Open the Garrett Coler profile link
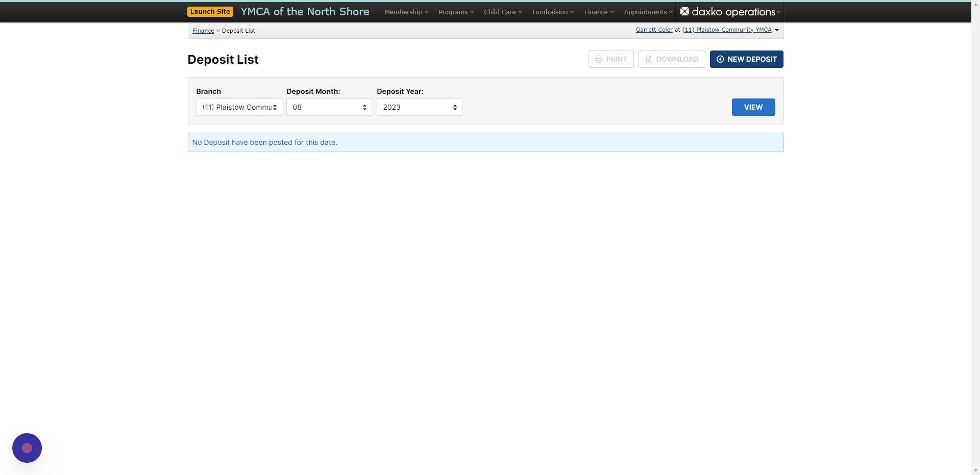 click(x=653, y=30)
